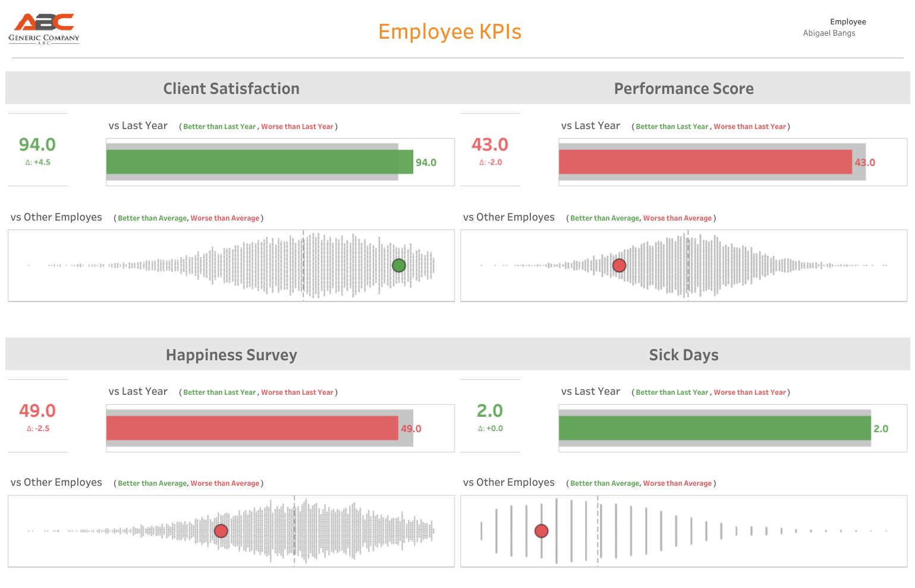Click the red dot in Sick Days distribution
Image resolution: width=915 pixels, height=588 pixels.
click(541, 531)
